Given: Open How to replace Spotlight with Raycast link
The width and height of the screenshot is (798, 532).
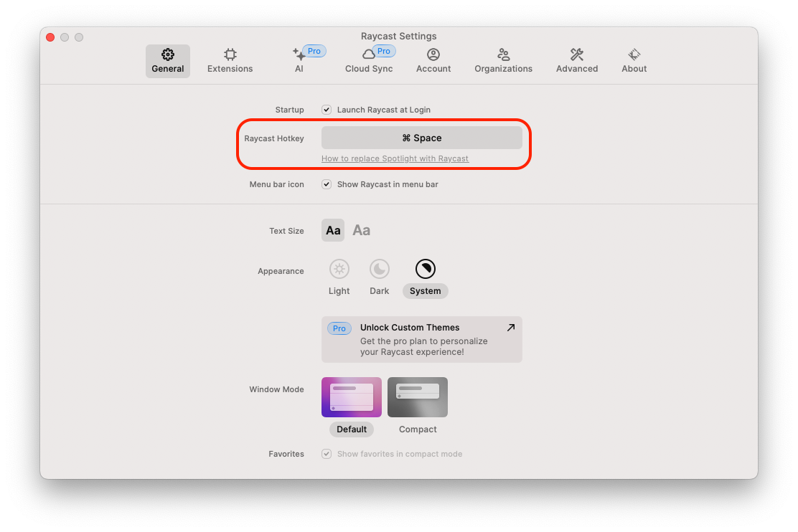Looking at the screenshot, I should click(x=395, y=158).
